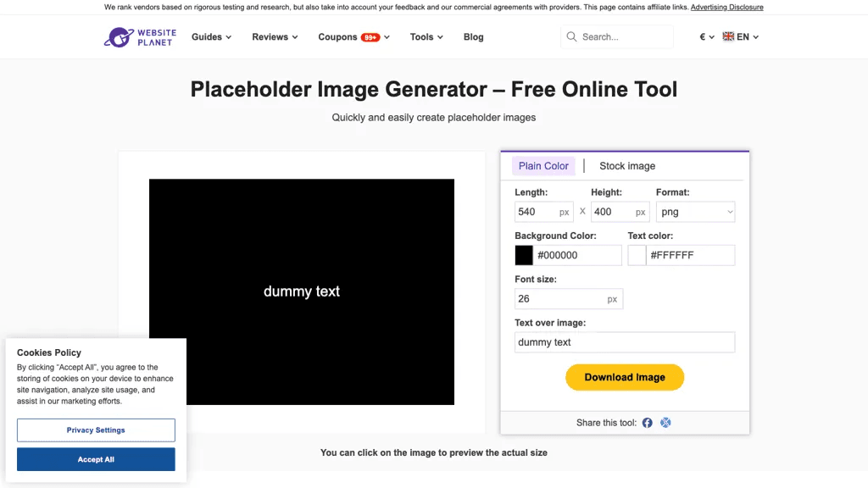Click the 99+ coupons badge
Viewport: 868px width, 488px height.
tap(370, 37)
